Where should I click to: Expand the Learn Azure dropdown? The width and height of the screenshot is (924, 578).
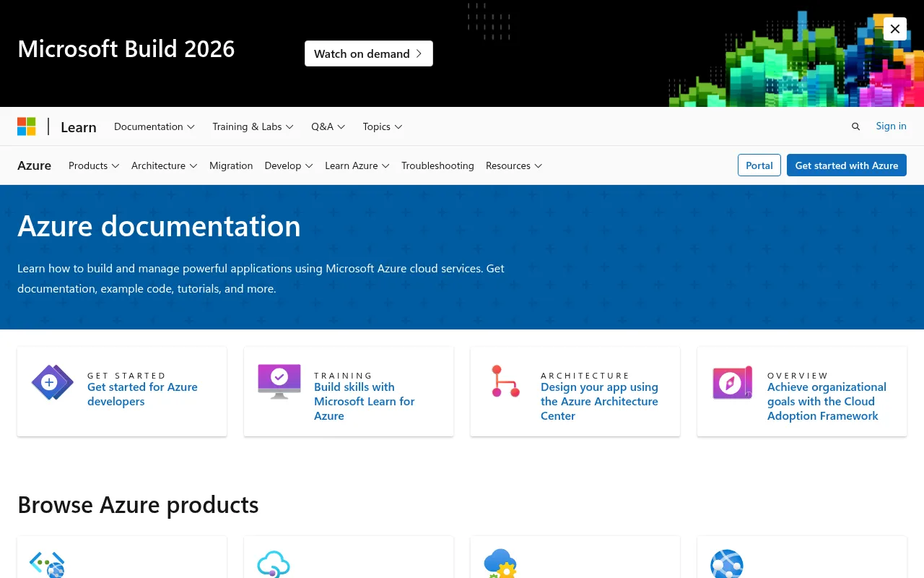click(357, 165)
